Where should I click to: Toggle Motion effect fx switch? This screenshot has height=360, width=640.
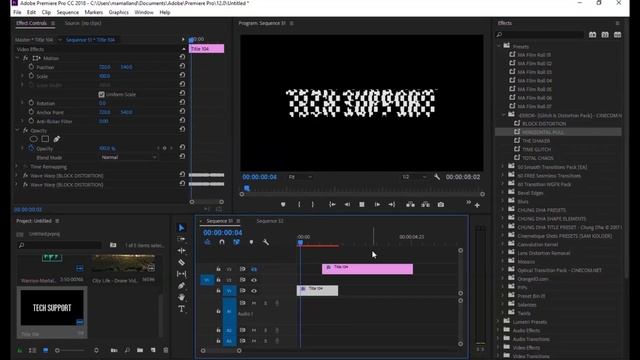click(x=25, y=58)
